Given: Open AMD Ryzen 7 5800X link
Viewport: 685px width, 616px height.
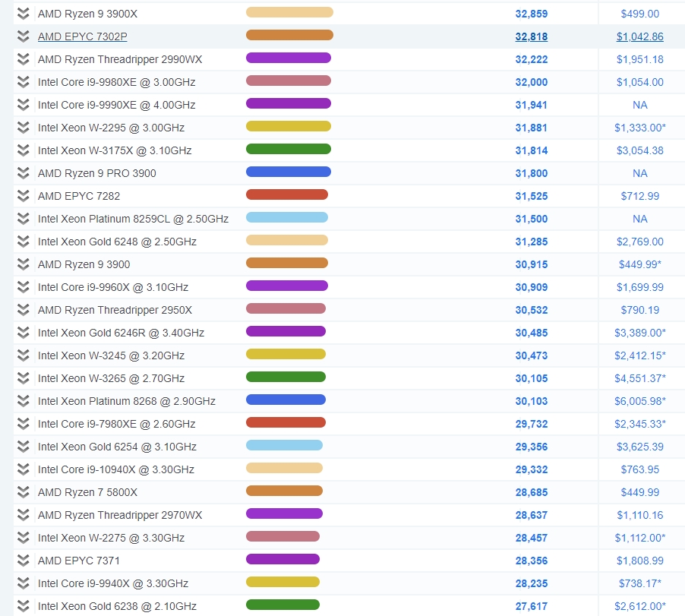Looking at the screenshot, I should coord(87,492).
